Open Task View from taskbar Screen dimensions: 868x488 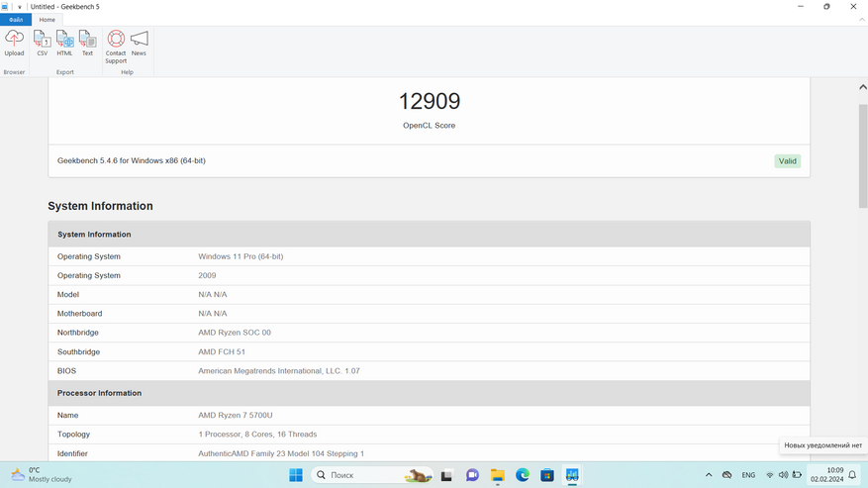446,475
